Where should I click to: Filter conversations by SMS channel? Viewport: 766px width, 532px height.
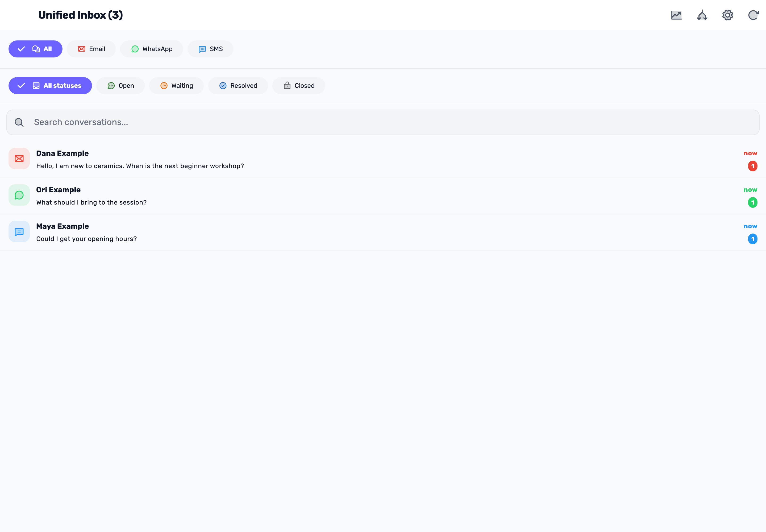coord(210,49)
